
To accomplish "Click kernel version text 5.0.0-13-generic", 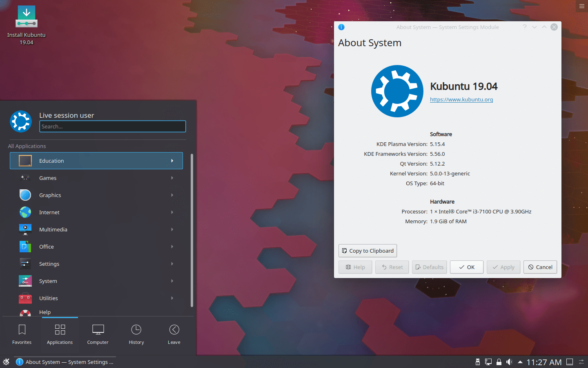I will [450, 173].
